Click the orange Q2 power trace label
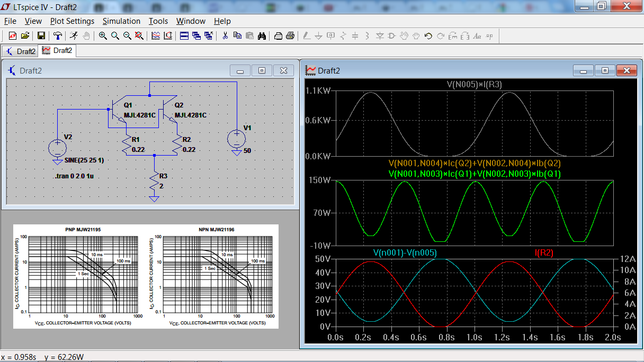Screen dimensions: 644x362 475,164
